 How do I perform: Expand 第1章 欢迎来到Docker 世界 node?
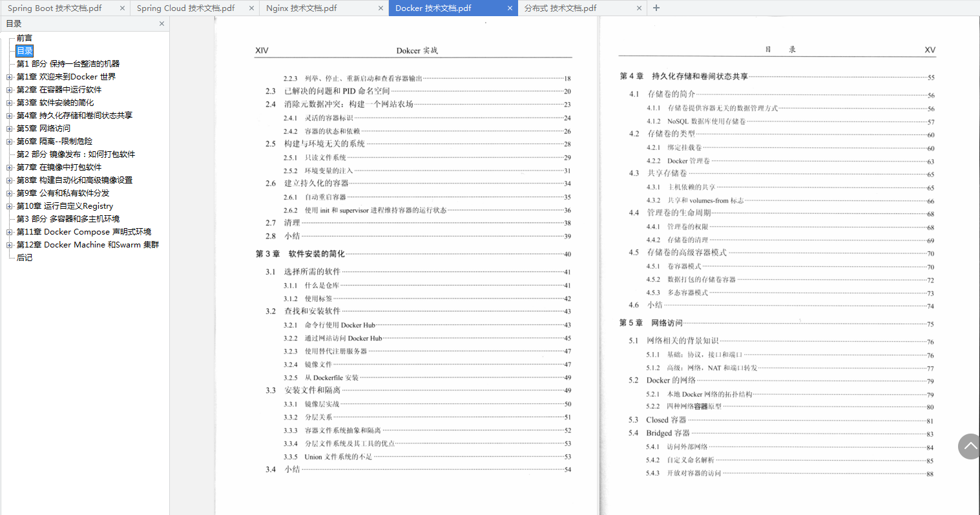10,77
